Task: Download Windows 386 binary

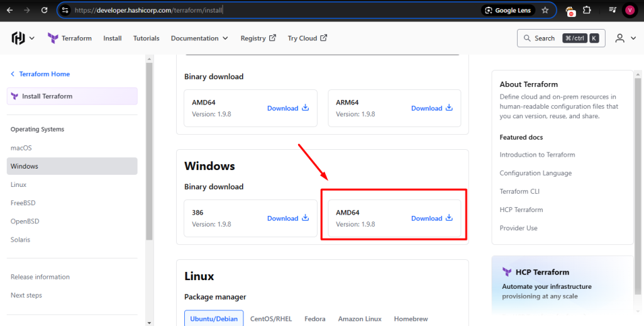Action: 288,218
